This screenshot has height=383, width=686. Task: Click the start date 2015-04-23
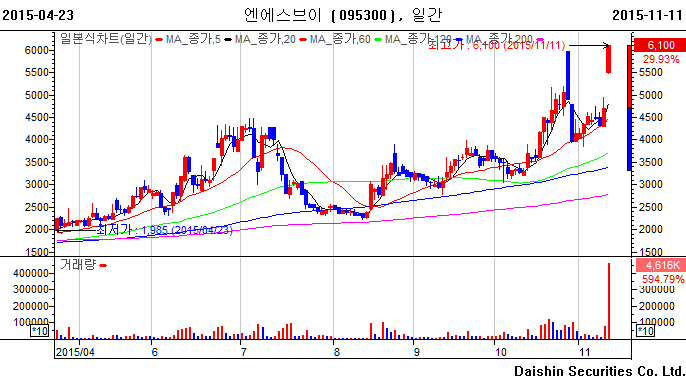click(x=38, y=15)
